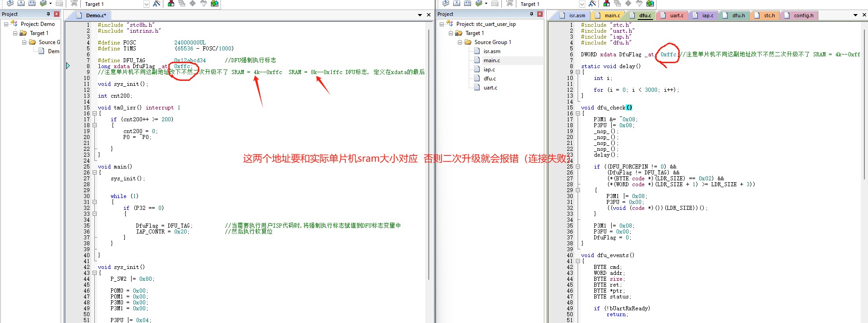Image resolution: width=868 pixels, height=323 pixels.
Task: Open tab list arrow of dfu.c editor
Action: (x=856, y=15)
